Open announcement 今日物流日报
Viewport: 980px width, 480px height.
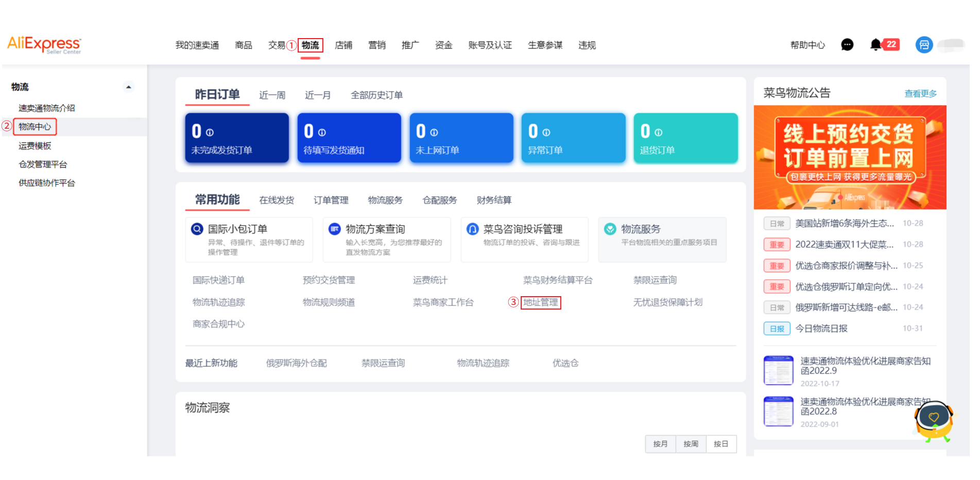(821, 329)
